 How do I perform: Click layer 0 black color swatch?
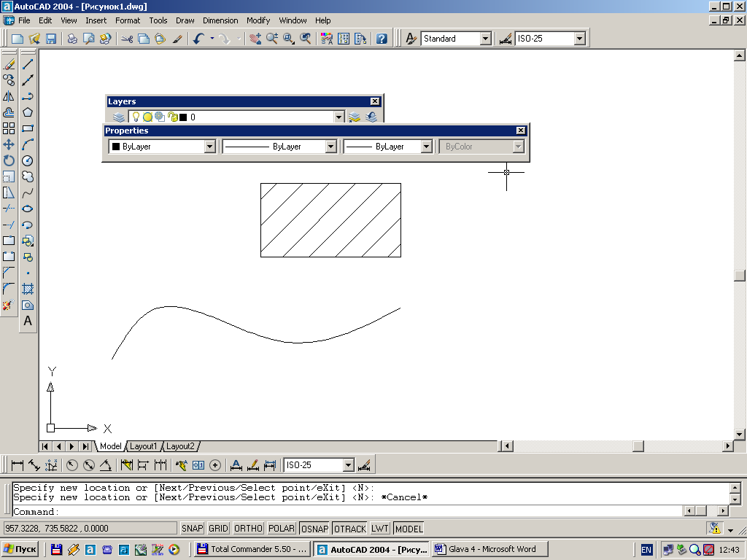click(183, 117)
